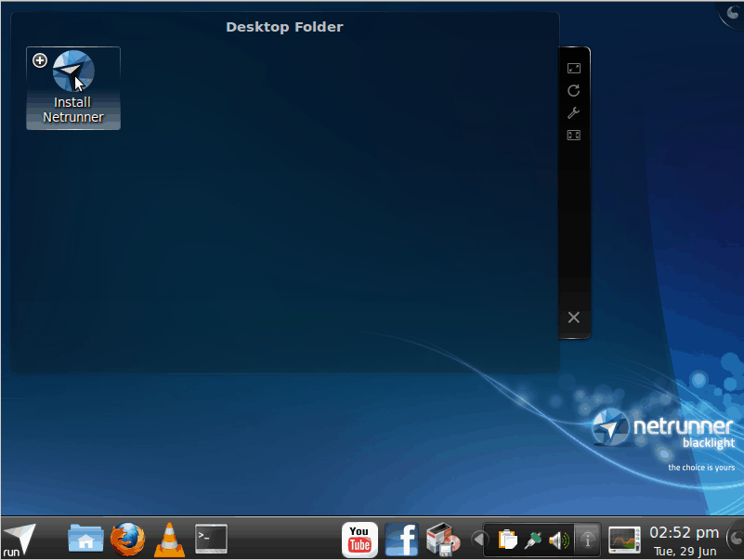This screenshot has height=560, width=744.
Task: Click the rotate icon on the widget sidebar
Action: 574,91
